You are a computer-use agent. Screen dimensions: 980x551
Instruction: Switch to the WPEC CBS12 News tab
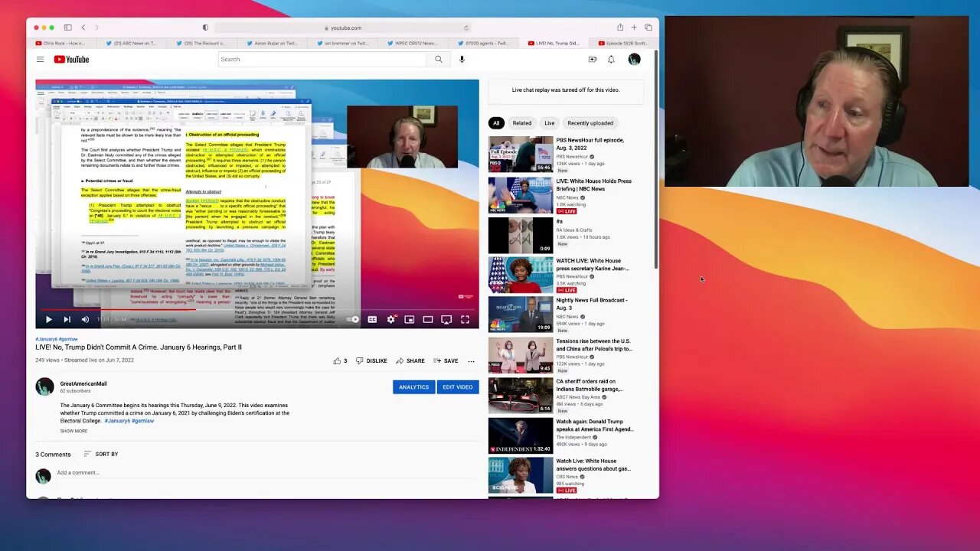coord(413,43)
